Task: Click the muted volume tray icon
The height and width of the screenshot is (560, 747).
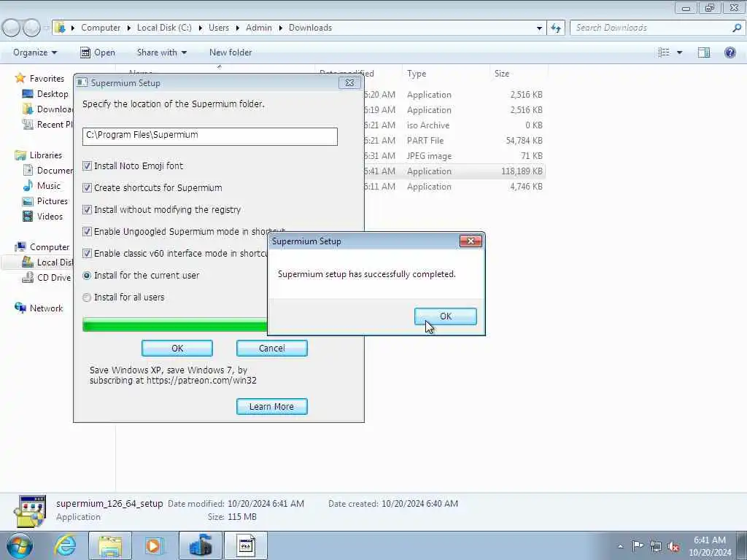Action: [673, 546]
